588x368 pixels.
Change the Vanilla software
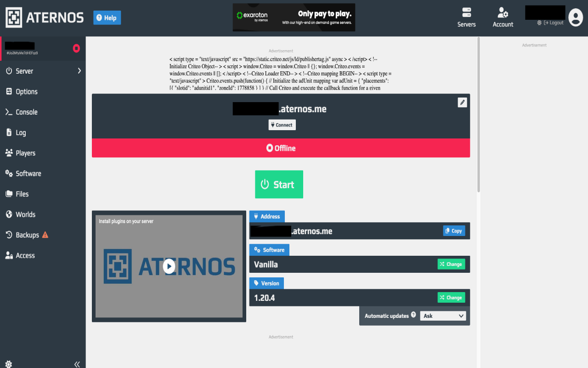click(451, 264)
